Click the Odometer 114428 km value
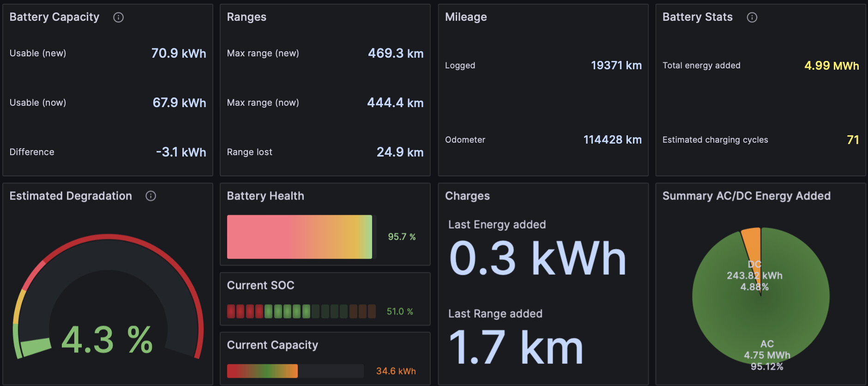 (612, 140)
